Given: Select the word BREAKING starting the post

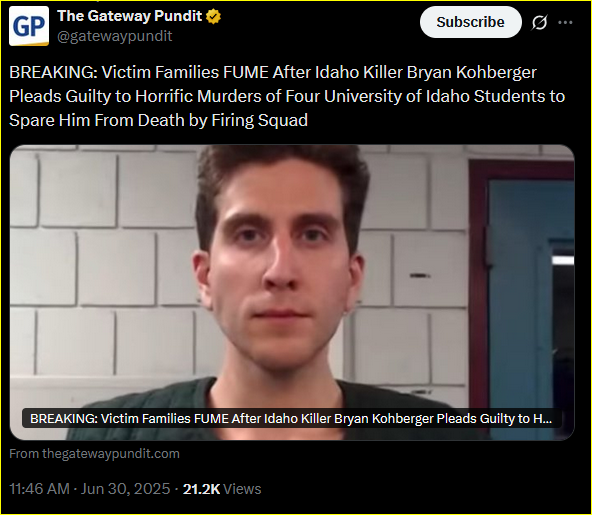Looking at the screenshot, I should point(53,72).
